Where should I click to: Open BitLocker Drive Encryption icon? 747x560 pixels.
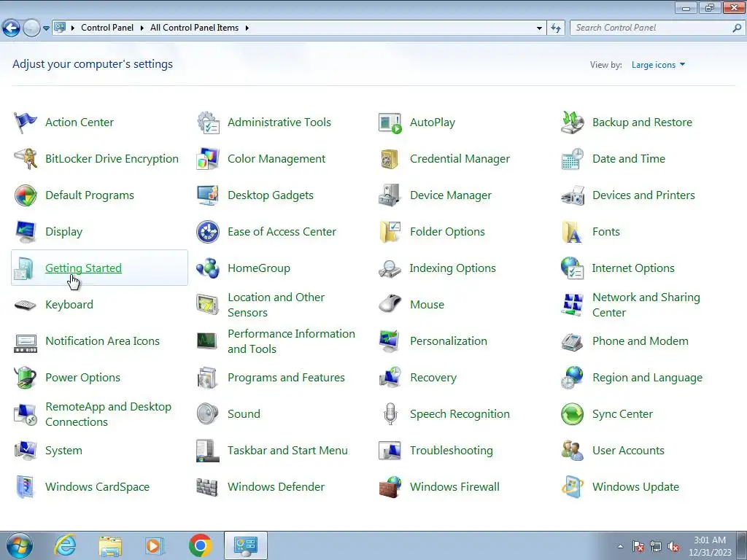tap(26, 158)
